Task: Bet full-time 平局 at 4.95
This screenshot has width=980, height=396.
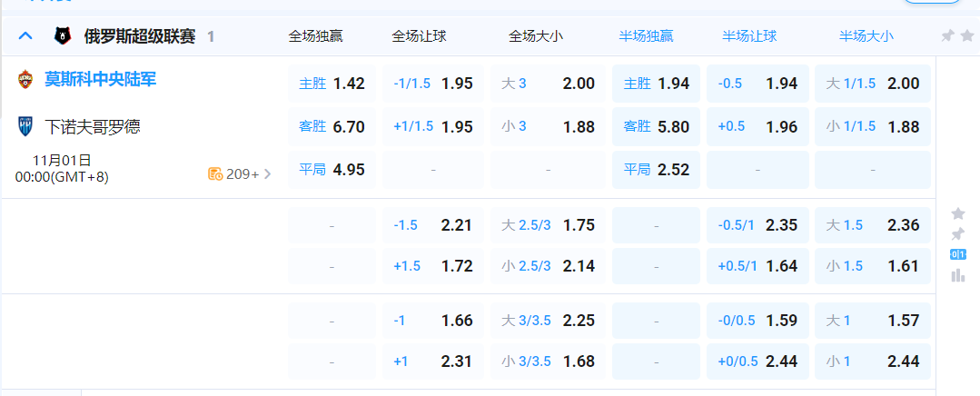Action: pyautogui.click(x=332, y=170)
